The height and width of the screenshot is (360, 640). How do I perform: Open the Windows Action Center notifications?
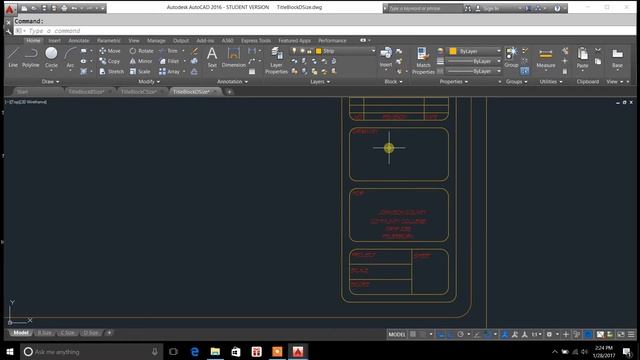[x=627, y=351]
